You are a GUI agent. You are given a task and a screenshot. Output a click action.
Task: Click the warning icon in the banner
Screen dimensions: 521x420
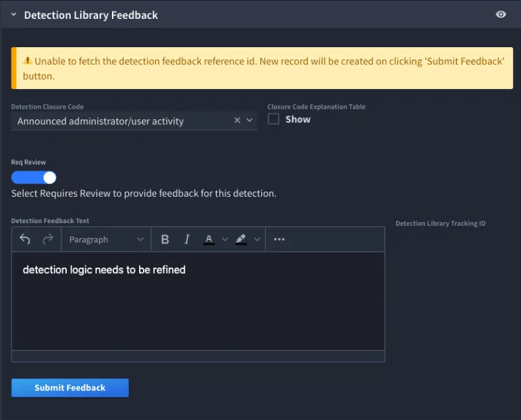pos(27,61)
